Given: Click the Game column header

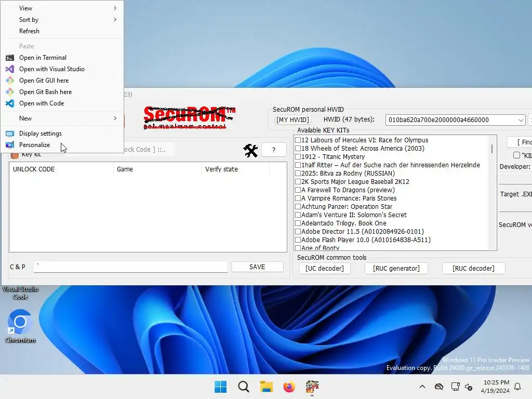Looking at the screenshot, I should coord(157,169).
